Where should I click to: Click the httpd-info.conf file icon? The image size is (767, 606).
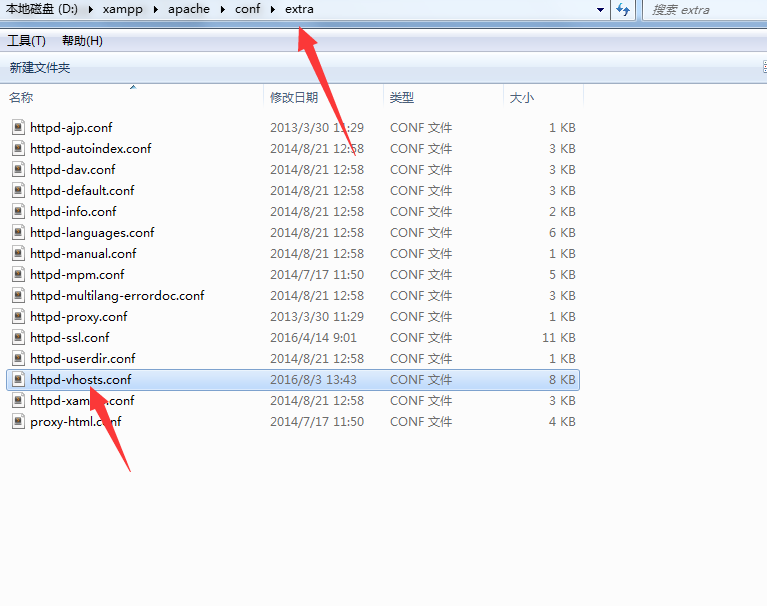(x=18, y=211)
